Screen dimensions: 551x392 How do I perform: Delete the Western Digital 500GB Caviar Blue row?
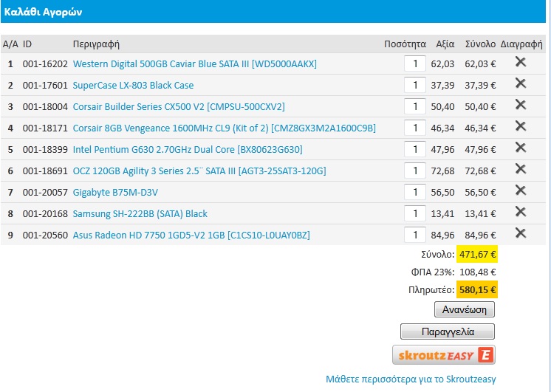(x=521, y=62)
